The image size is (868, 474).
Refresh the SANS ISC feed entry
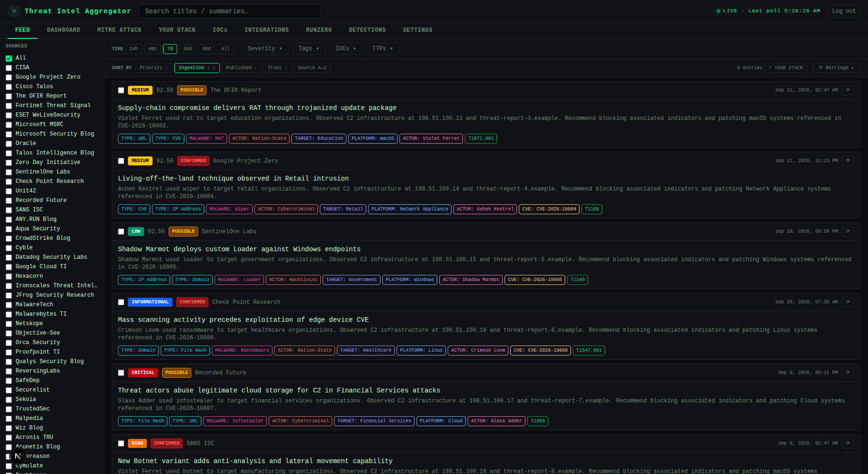click(x=848, y=443)
